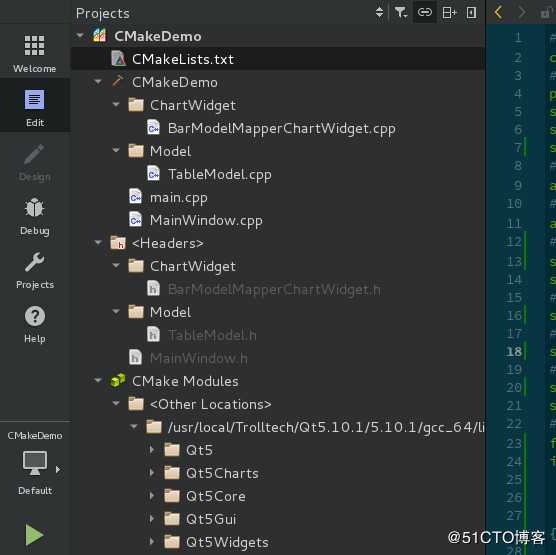Screen dimensions: 556x555
Task: Expand the Qt5Core folder
Action: point(152,496)
